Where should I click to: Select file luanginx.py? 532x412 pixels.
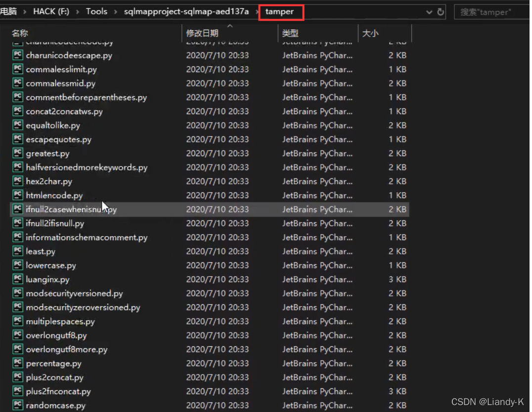[47, 280]
